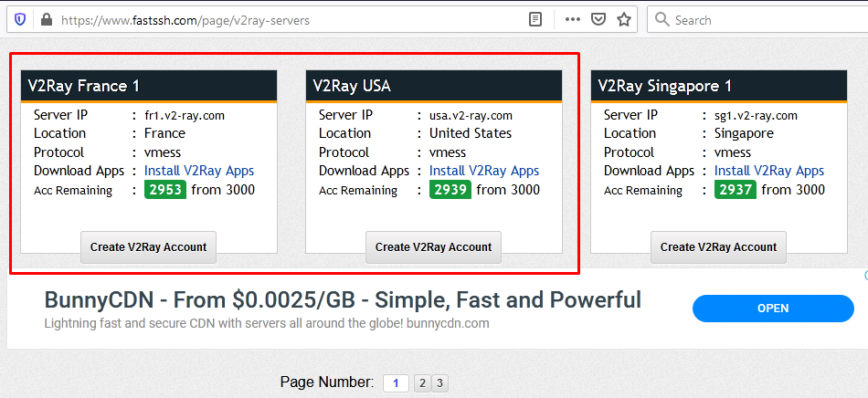Click the OPEN button on BunnyCDN ad

(x=773, y=309)
